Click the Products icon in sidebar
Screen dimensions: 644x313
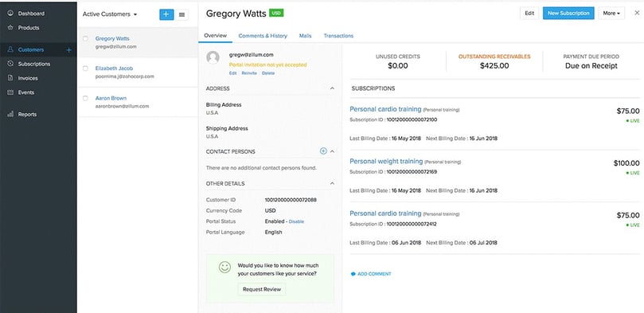click(x=10, y=28)
